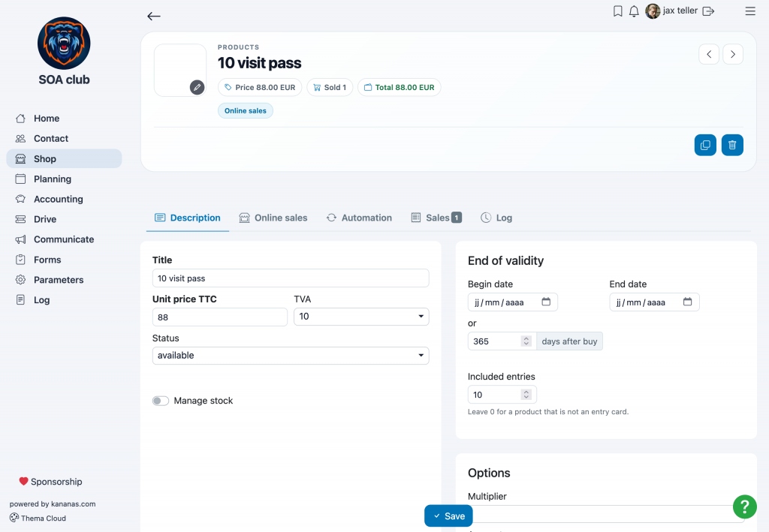Screen dimensions: 769x532
Task: Click the logout icon next to jax teller
Action: 708,11
